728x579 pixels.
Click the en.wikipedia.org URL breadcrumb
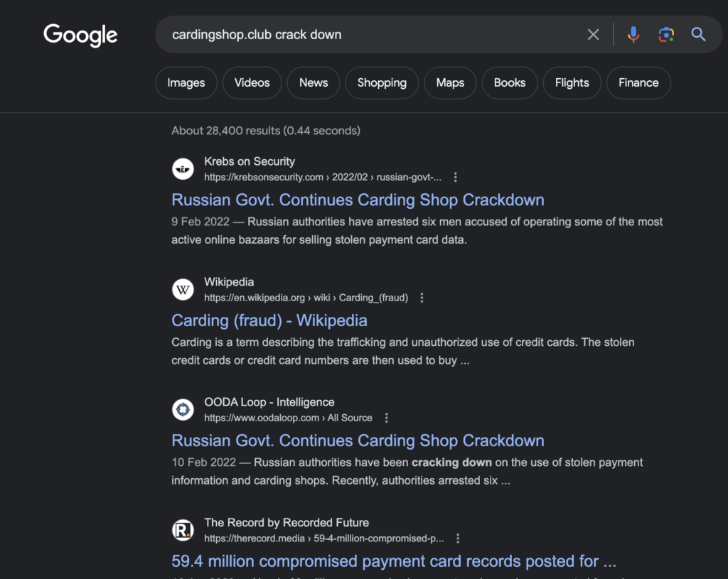point(306,298)
